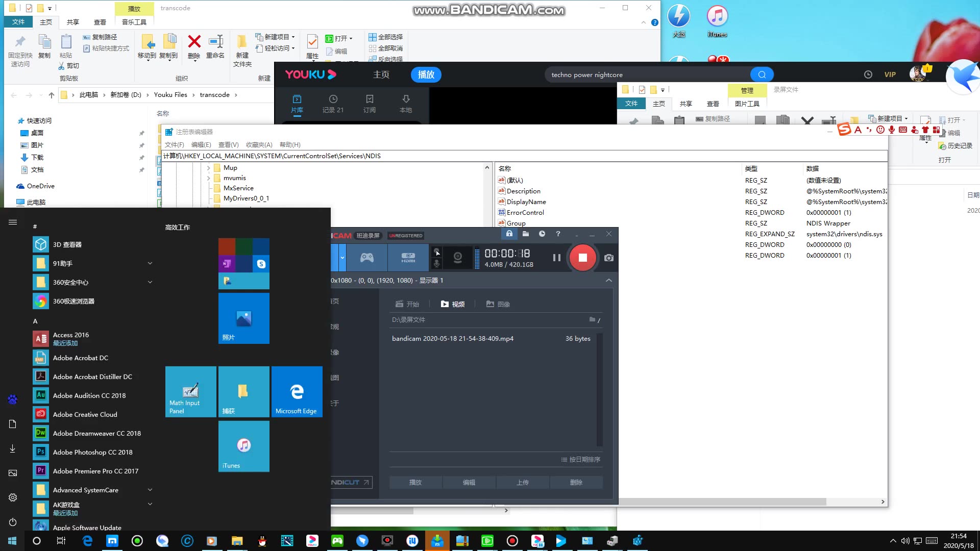This screenshot has height=551, width=980.
Task: Open Bandicam's output folder icon in title bar
Action: tap(526, 234)
